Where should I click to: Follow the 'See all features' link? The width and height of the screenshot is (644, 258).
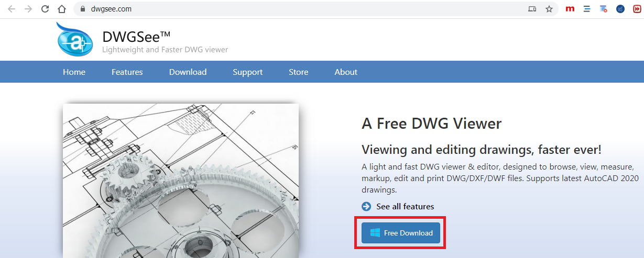[x=405, y=207]
